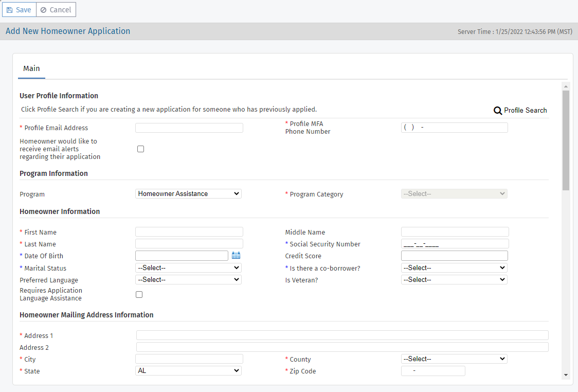
Task: Click the Cancel button
Action: click(x=56, y=10)
